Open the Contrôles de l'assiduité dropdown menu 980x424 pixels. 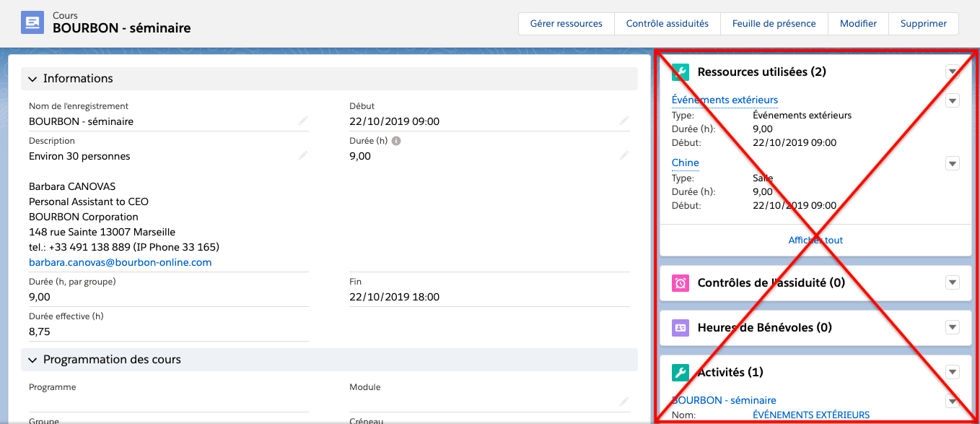[x=953, y=282]
